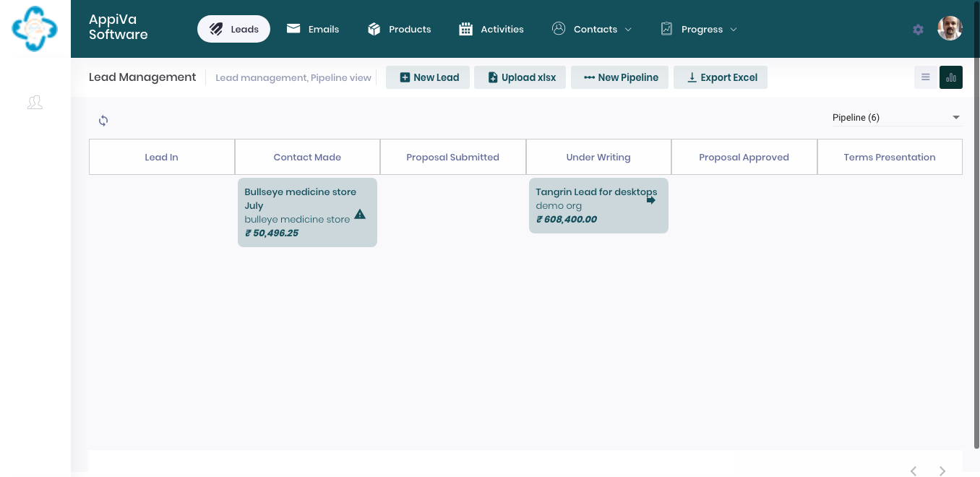
Task: Click the next page chevron
Action: pyautogui.click(x=942, y=470)
